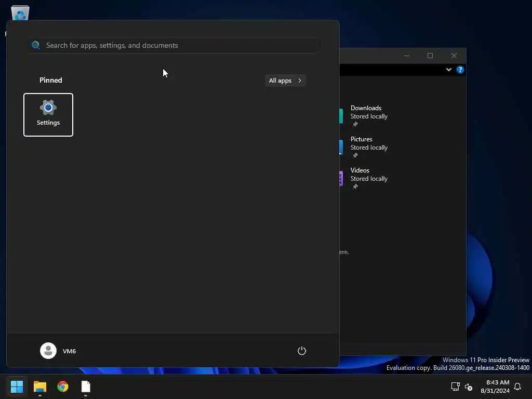
Task: Click the Pinned section heading
Action: [x=51, y=80]
